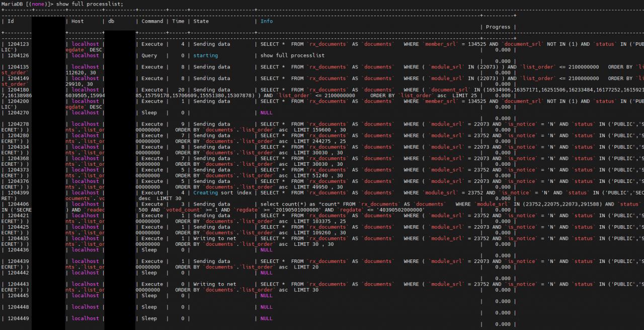Viewport: 644px width, 330px height.
Task: Select the db column header
Action: pyautogui.click(x=112, y=21)
